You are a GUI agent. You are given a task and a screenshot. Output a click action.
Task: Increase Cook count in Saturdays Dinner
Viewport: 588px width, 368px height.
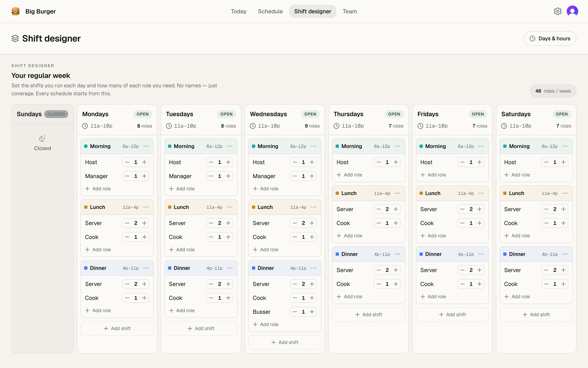[563, 284]
